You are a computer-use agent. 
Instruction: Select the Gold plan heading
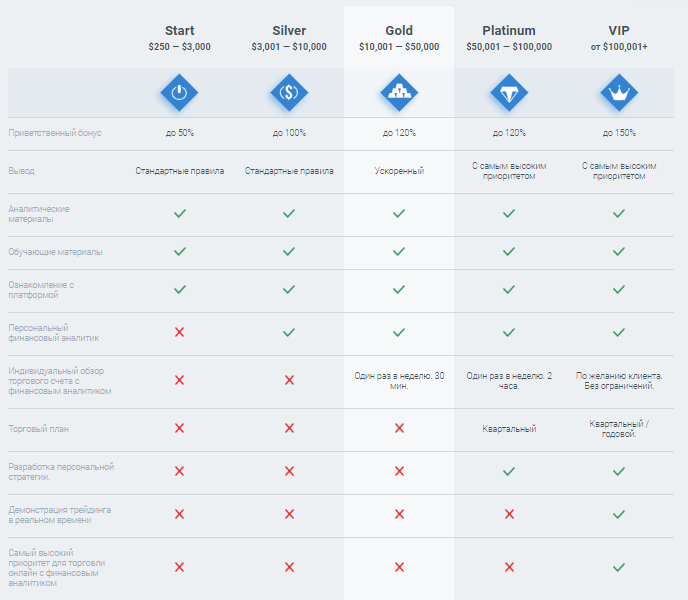coord(399,30)
